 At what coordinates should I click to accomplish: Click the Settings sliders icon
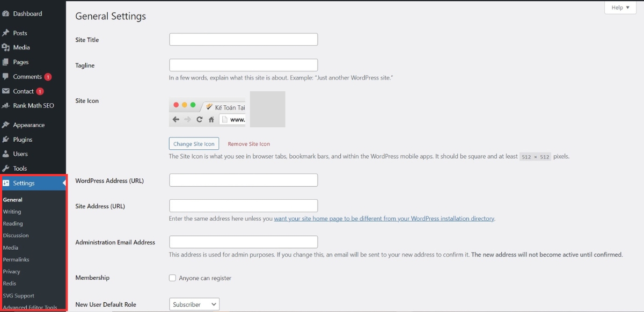click(6, 183)
